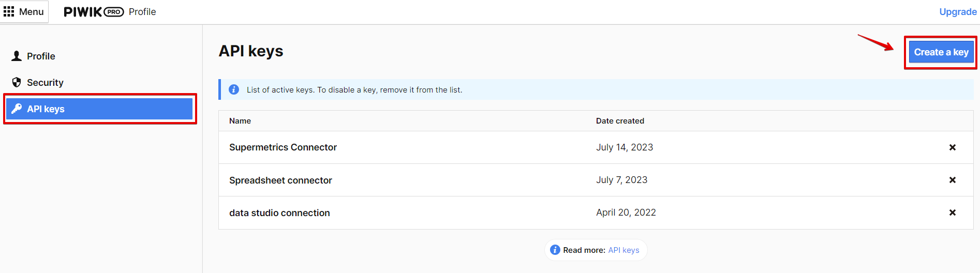
Task: Click the Security shield icon
Action: 17,82
